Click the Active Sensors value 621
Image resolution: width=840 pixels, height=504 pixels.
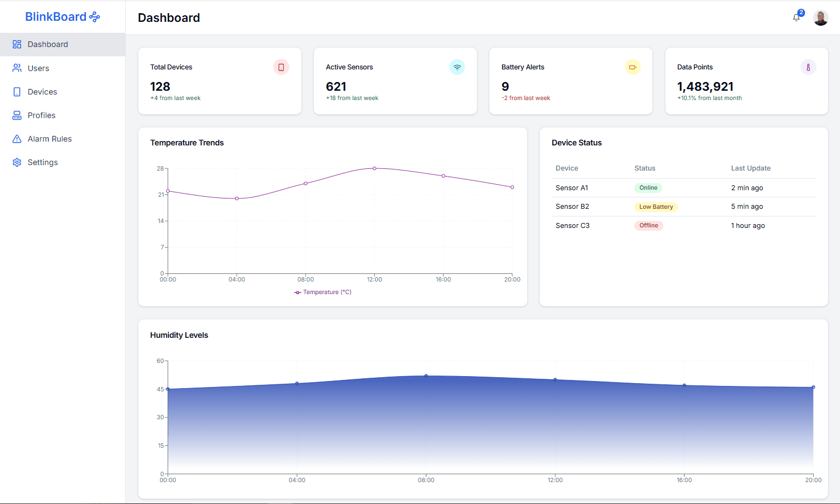336,86
